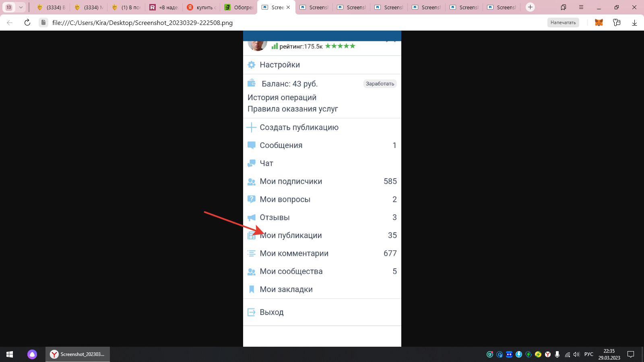This screenshot has height=362, width=644.
Task: Reload the page with refresh button
Action: [27, 23]
